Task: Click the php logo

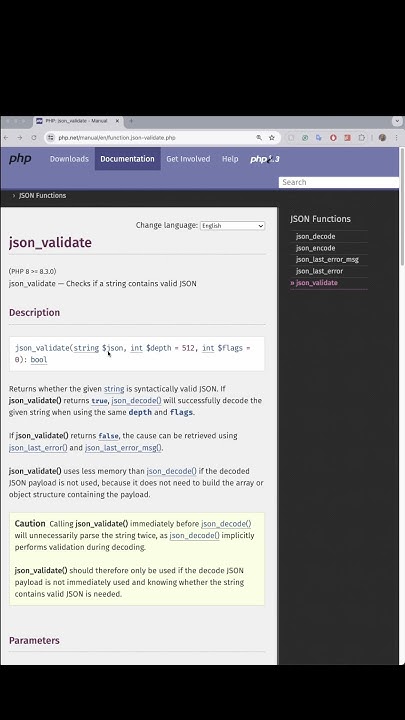Action: pyautogui.click(x=20, y=159)
